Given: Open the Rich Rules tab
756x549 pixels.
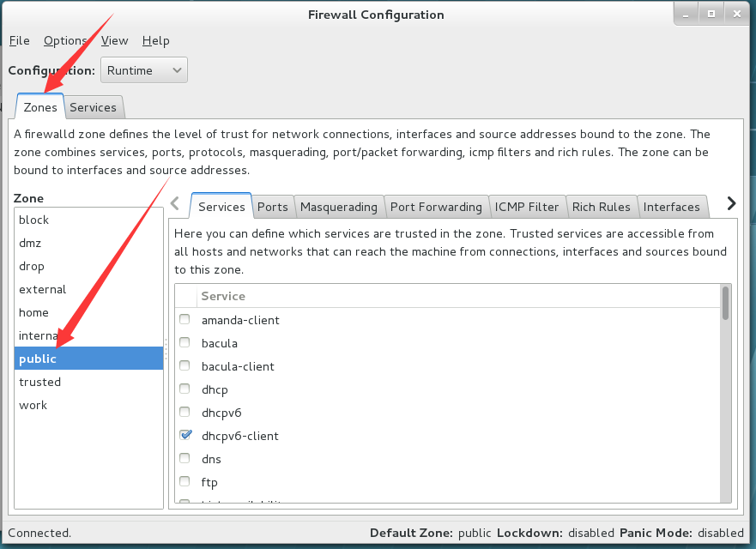Looking at the screenshot, I should coord(602,207).
